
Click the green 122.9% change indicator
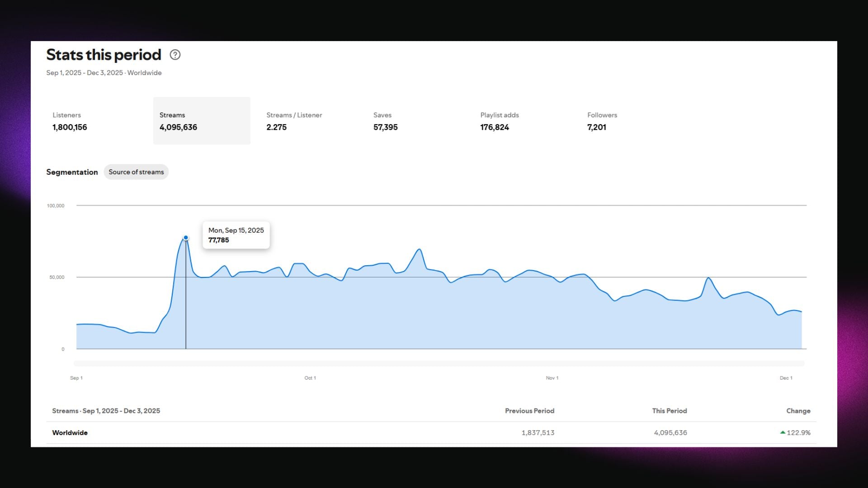click(795, 432)
